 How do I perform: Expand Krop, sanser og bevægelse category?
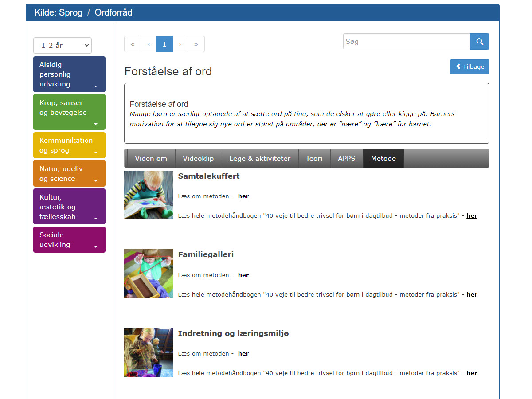[69, 112]
